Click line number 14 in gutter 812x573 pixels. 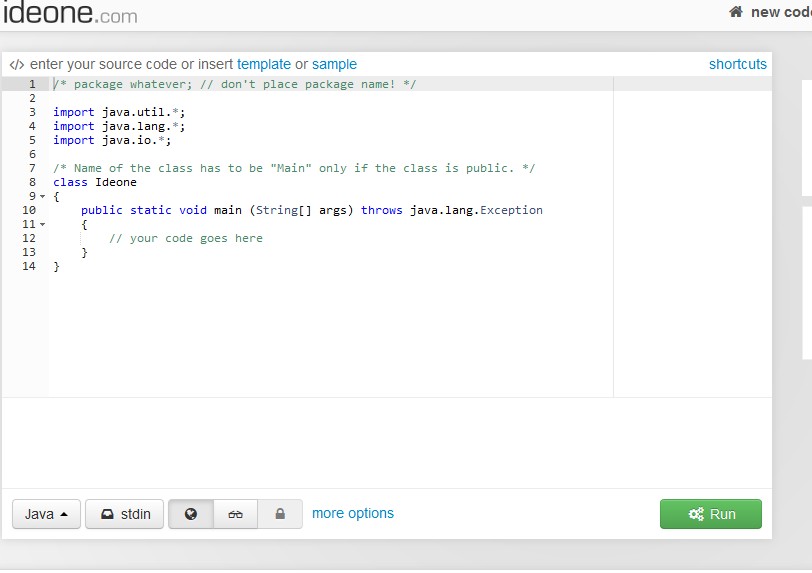(29, 266)
